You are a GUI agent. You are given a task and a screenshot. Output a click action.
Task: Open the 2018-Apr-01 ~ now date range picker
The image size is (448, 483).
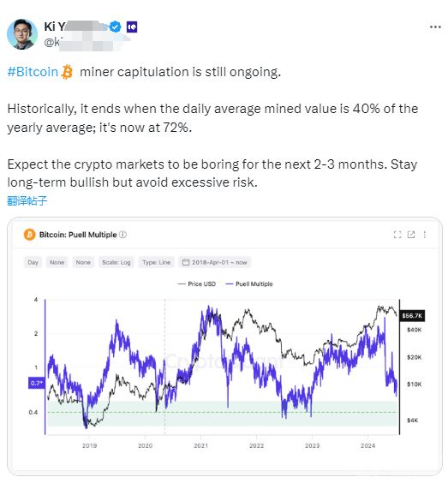point(214,262)
